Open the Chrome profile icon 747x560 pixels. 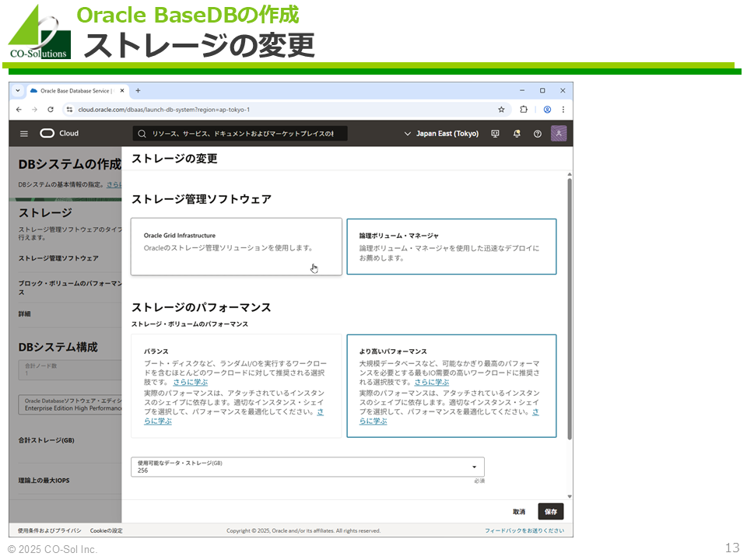pos(547,110)
